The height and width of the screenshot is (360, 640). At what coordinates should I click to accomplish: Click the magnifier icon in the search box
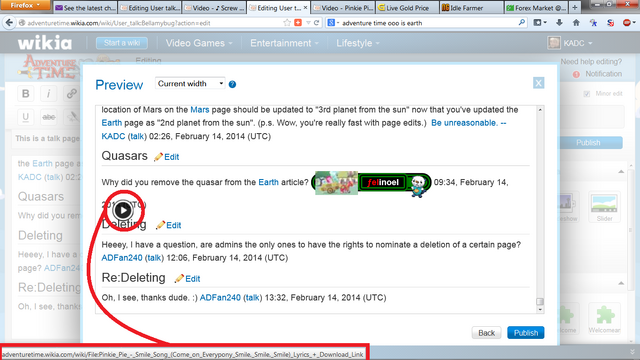(x=522, y=23)
